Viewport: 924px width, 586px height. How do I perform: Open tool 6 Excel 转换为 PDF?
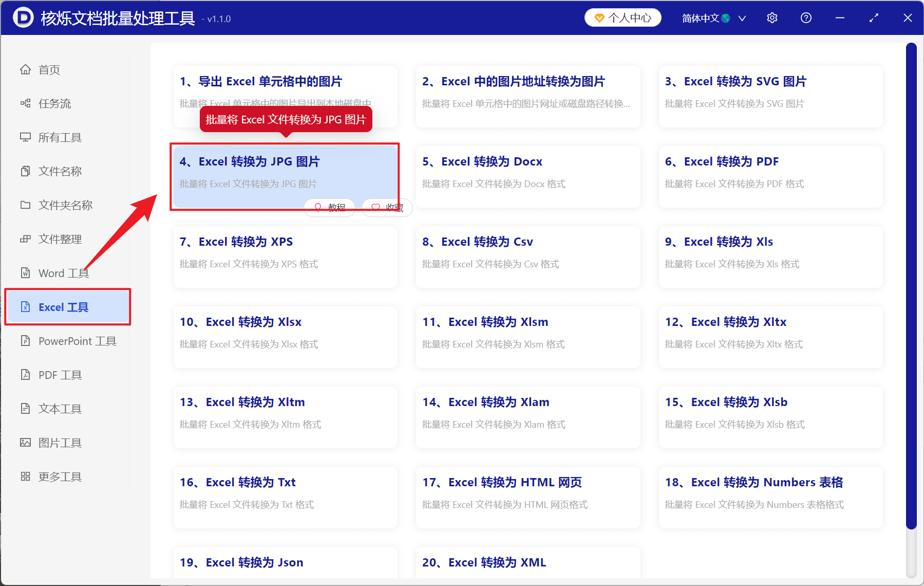coord(770,177)
